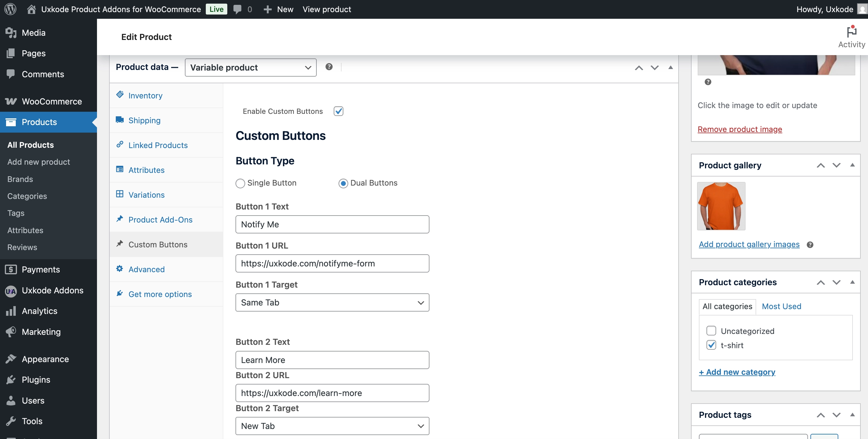Click Remove product image link
Screen dimensions: 868x439
[x=739, y=129]
